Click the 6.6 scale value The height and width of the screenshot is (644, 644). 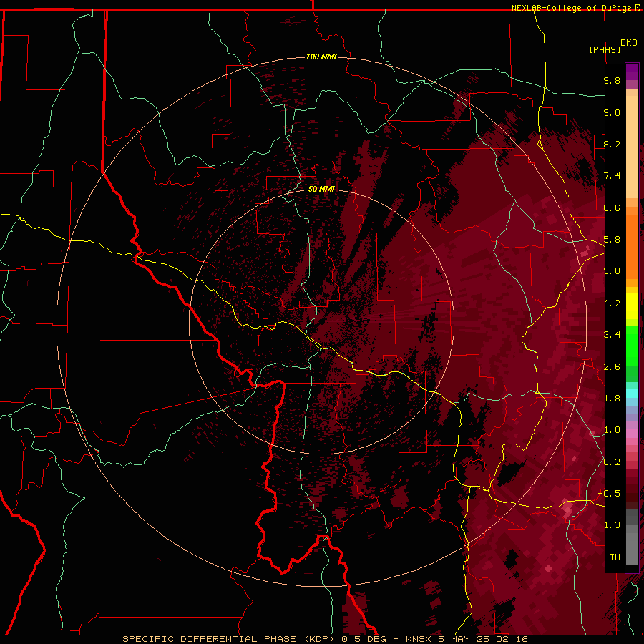coord(612,208)
